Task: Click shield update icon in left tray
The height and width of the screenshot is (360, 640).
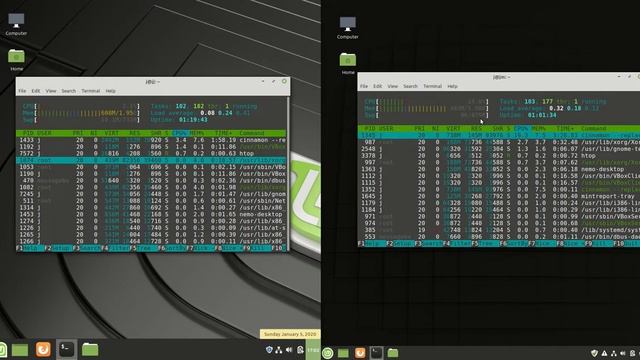Action: pyautogui.click(x=269, y=350)
